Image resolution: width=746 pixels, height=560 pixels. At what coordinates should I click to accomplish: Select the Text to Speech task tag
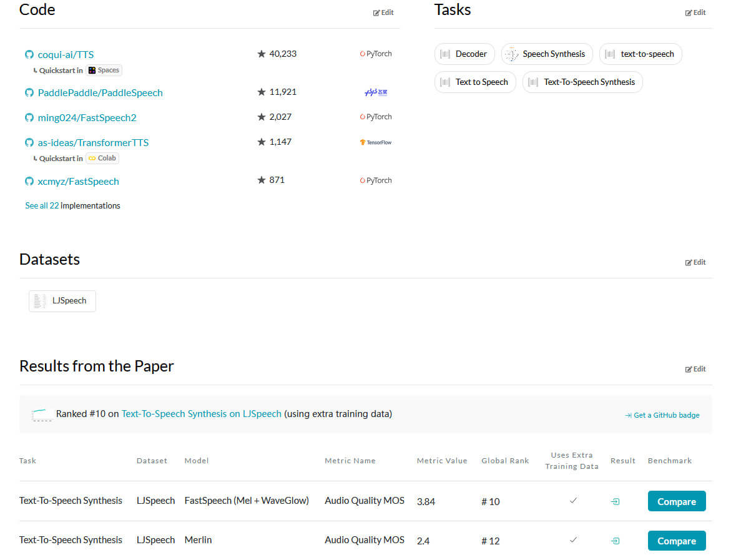tap(475, 82)
